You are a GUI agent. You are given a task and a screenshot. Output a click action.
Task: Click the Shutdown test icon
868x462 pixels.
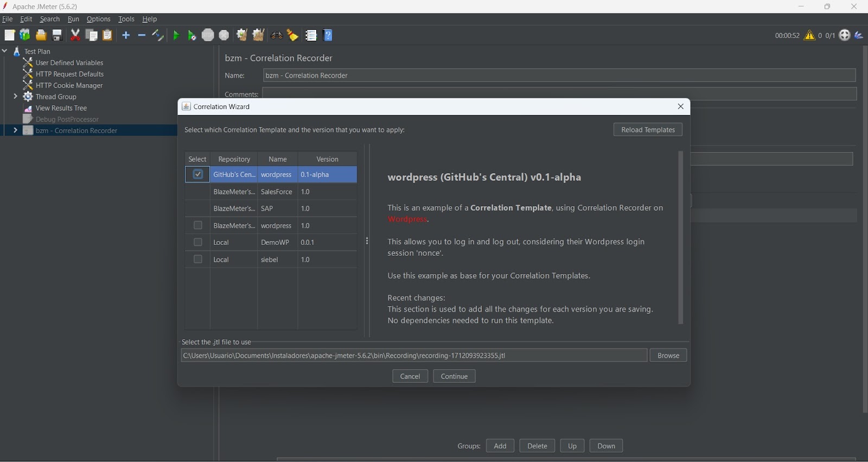click(x=224, y=35)
